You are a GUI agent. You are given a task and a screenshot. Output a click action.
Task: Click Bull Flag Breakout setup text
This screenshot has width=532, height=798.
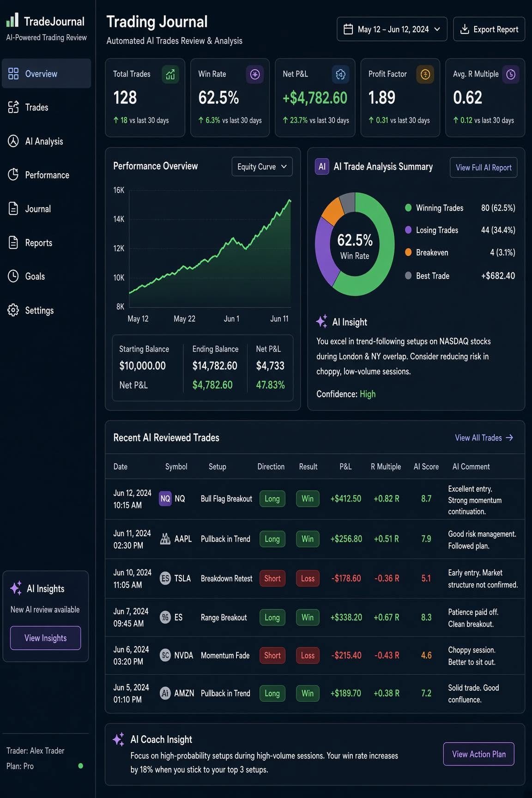[x=226, y=499]
